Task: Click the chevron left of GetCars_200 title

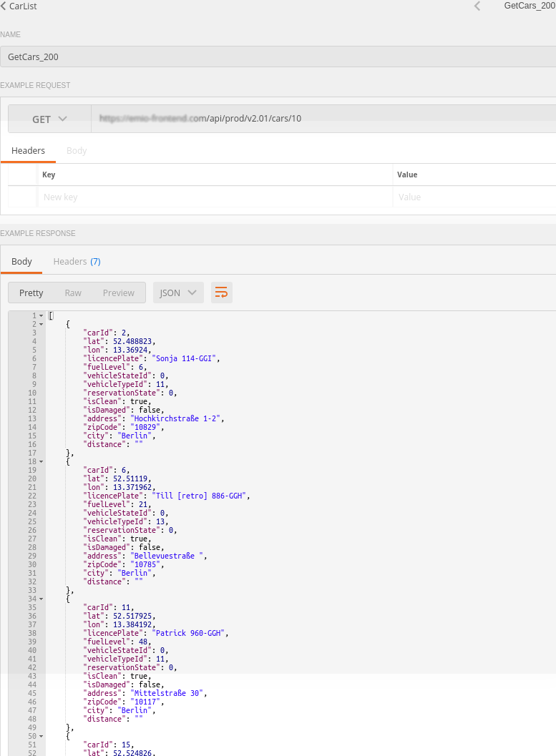Action: 477,6
